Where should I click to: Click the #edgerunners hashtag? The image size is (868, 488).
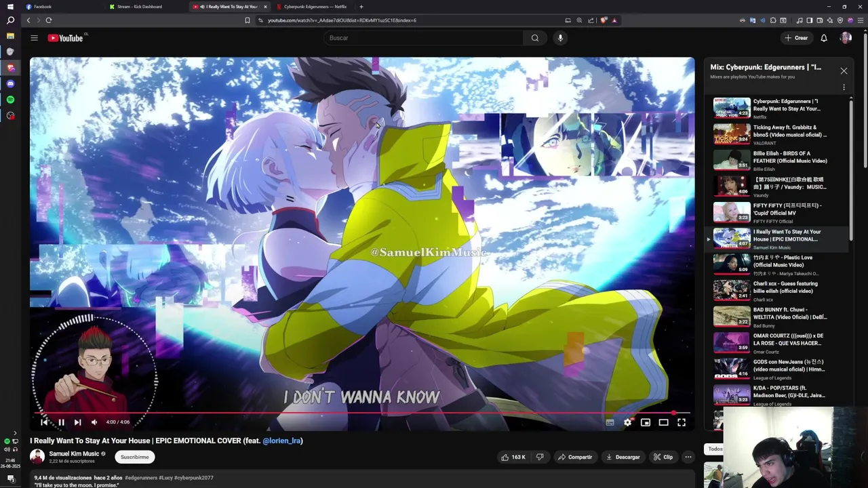(x=140, y=478)
